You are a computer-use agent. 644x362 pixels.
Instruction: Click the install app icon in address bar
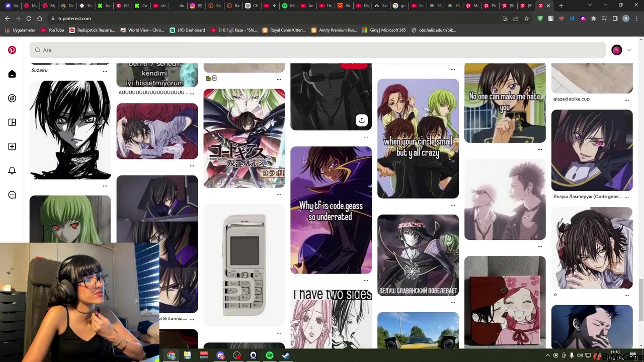[x=505, y=19]
